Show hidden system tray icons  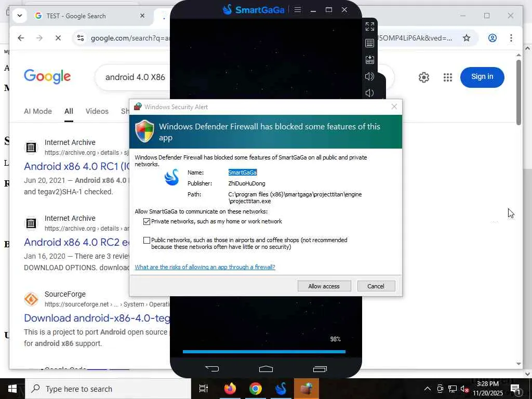(428, 389)
